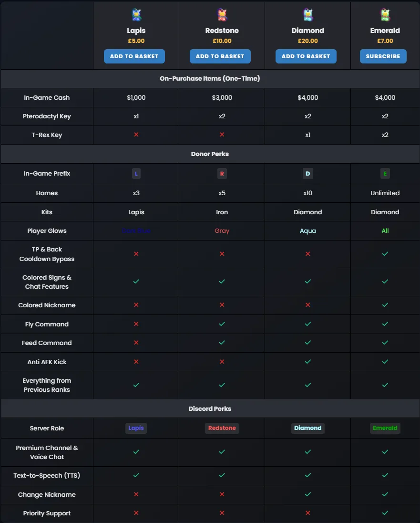Screen dimensions: 420x523
Task: Click the Emerald Priority Support checkmark
Action: [x=385, y=513]
